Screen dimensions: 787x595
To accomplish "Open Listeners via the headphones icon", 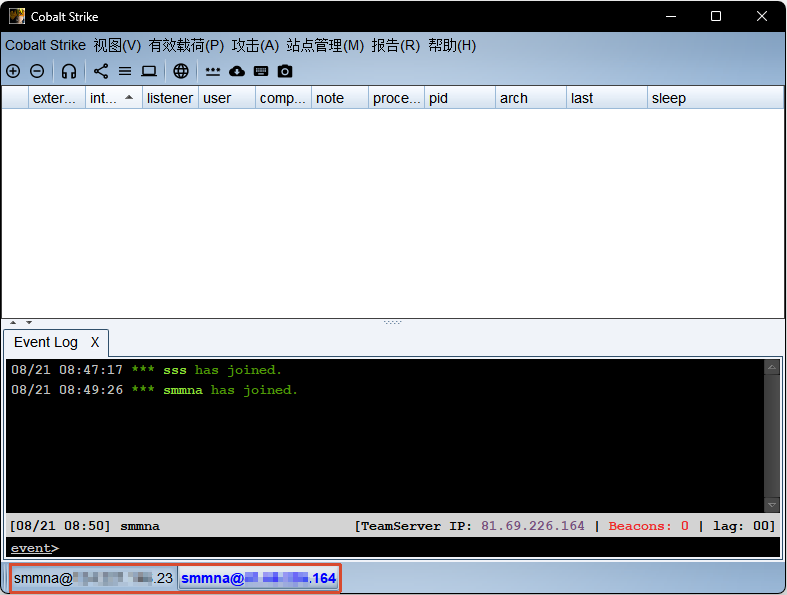I will [x=69, y=71].
